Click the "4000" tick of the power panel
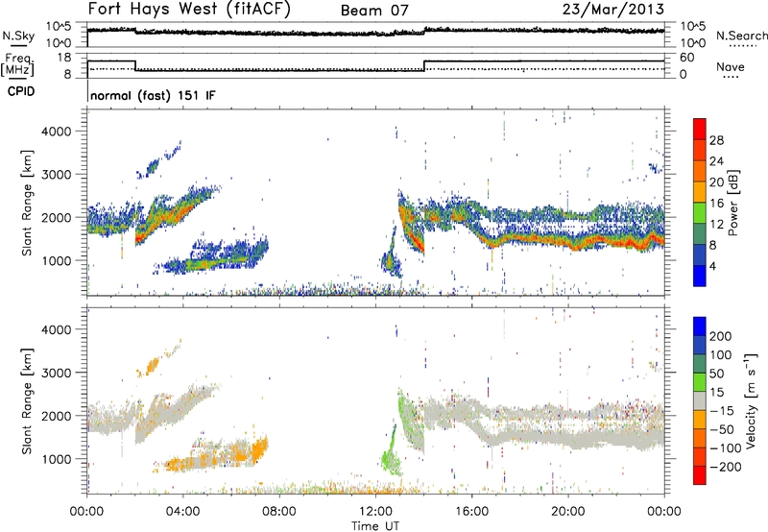Image resolution: width=768 pixels, height=532 pixels. click(x=56, y=132)
